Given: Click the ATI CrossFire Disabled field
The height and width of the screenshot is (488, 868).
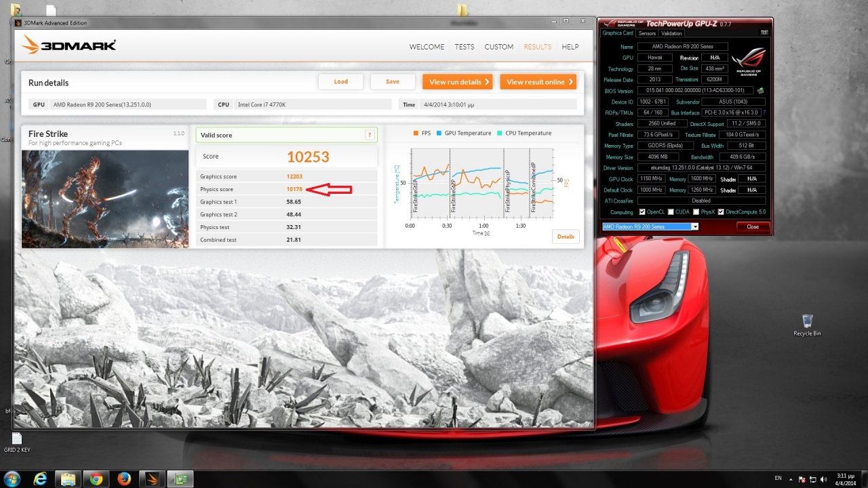Looking at the screenshot, I should [x=701, y=201].
